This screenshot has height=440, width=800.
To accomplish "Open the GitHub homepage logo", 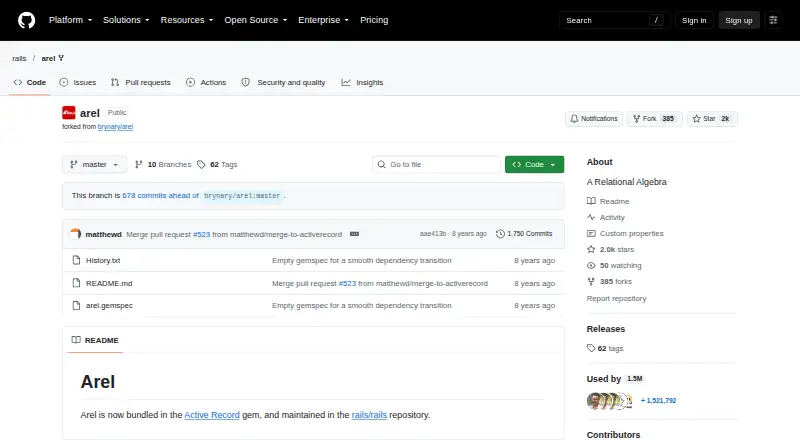I will point(27,20).
